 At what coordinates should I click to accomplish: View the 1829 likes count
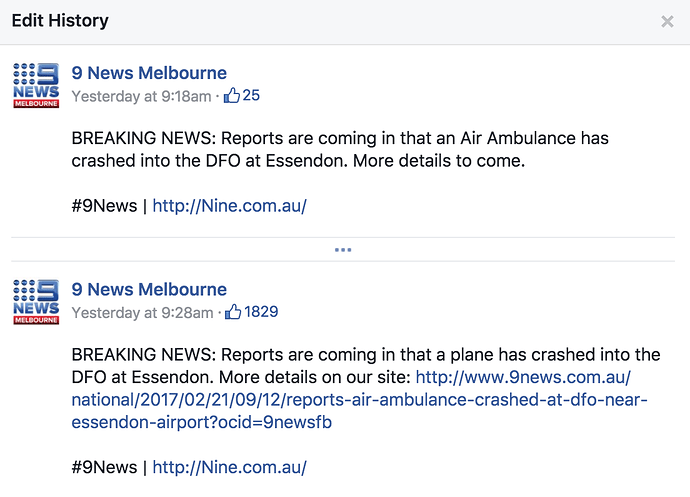coord(262,313)
